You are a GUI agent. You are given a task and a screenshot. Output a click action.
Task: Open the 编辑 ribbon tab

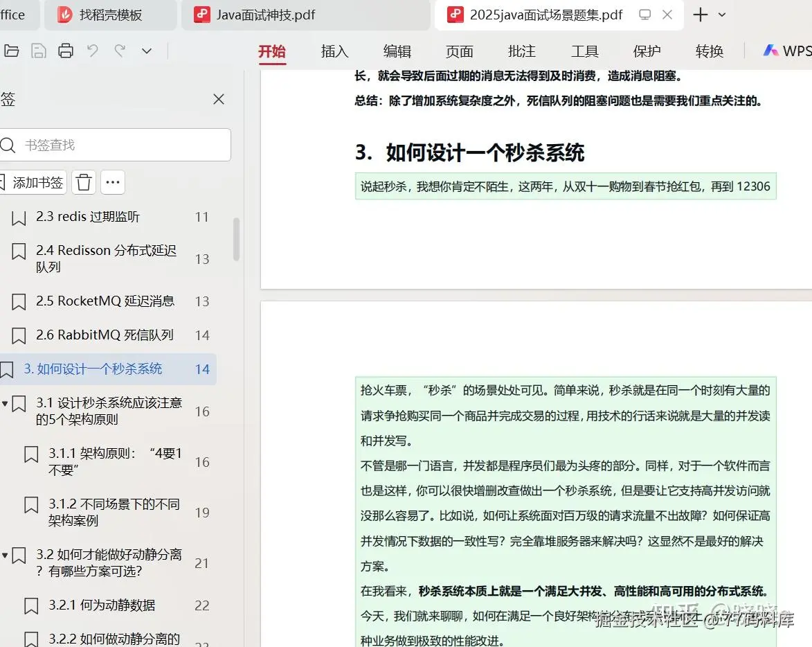pyautogui.click(x=397, y=51)
